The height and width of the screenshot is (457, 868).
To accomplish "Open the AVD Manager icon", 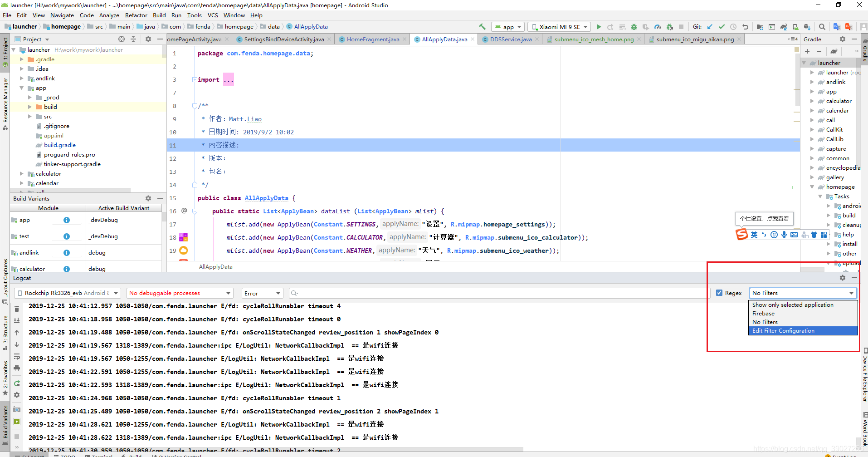I will pyautogui.click(x=795, y=27).
